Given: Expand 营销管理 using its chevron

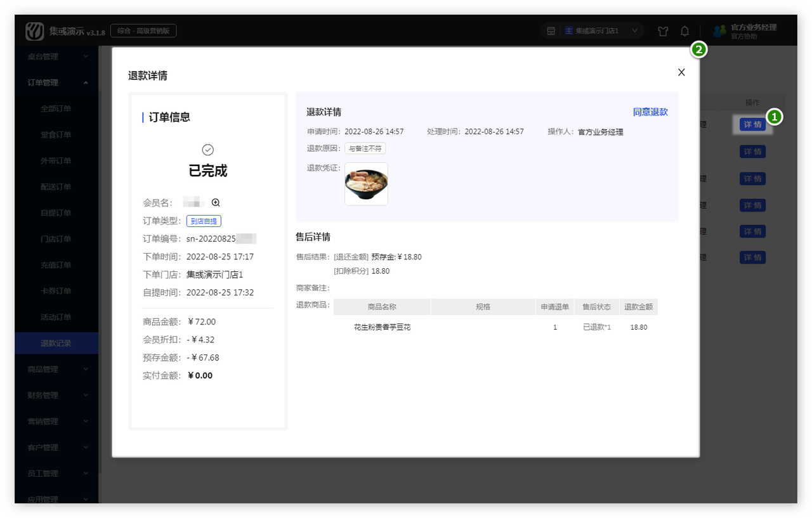Looking at the screenshot, I should coord(86,421).
